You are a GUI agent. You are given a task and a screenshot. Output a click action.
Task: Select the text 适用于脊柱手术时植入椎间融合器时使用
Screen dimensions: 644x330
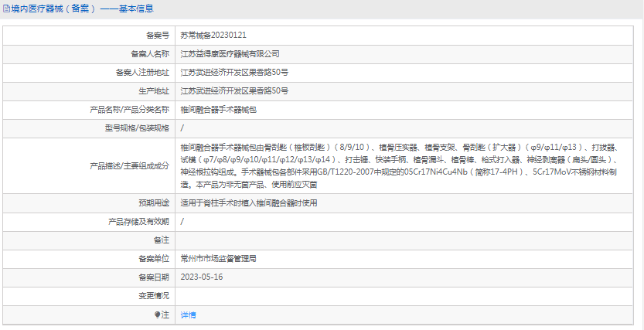pyautogui.click(x=249, y=202)
